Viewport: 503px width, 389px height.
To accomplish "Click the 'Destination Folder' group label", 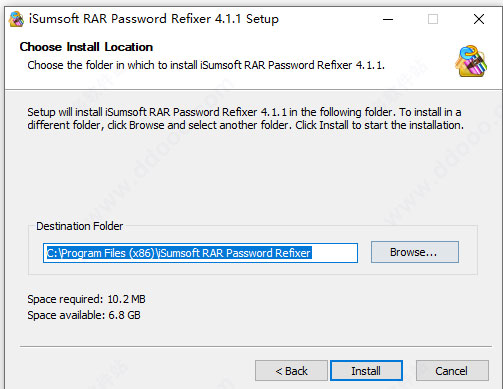I will click(x=80, y=226).
